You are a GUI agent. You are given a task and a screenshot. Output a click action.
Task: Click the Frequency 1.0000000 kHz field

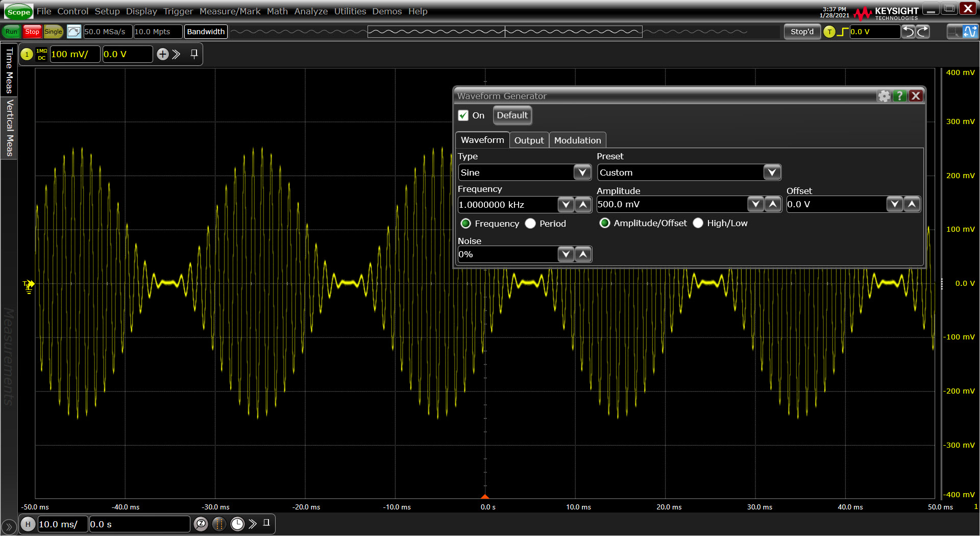coord(507,205)
